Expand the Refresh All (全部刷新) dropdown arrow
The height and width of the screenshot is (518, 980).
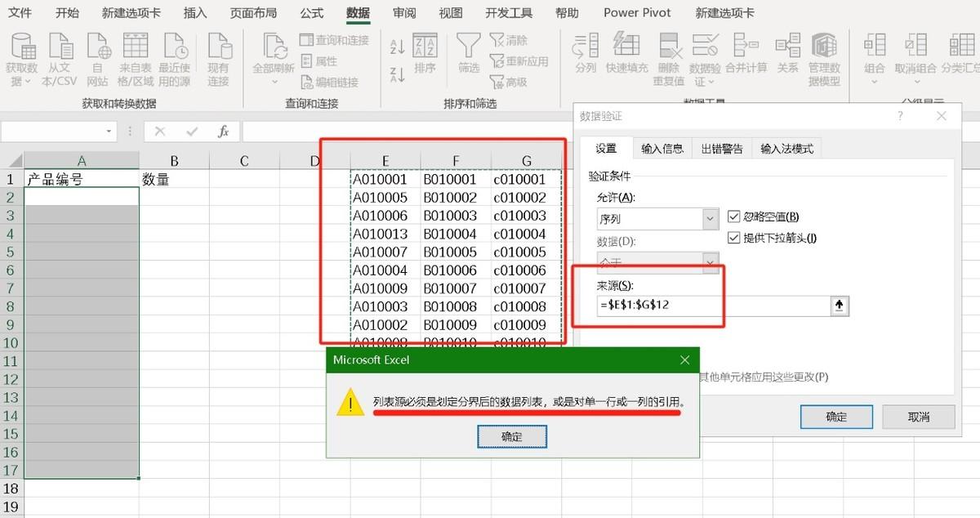click(x=274, y=82)
